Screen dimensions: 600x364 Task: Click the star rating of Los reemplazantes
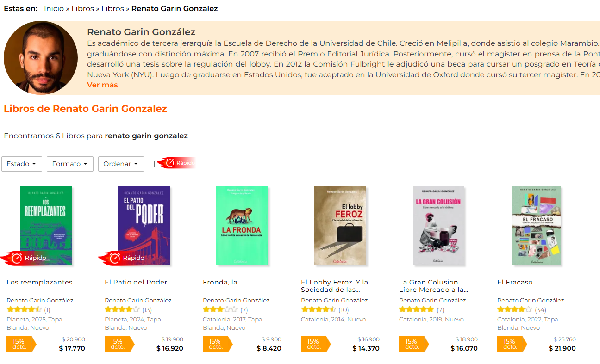pyautogui.click(x=24, y=309)
